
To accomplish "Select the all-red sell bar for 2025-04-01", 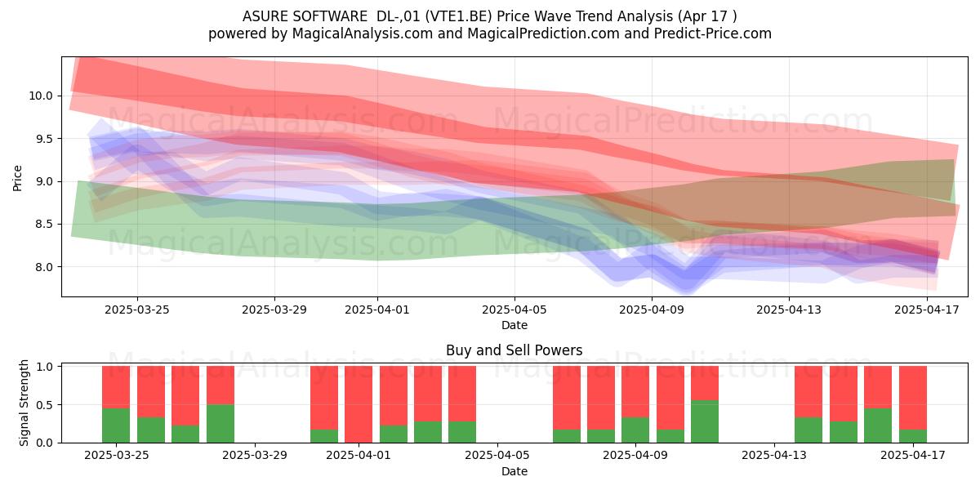I will coord(359,404).
